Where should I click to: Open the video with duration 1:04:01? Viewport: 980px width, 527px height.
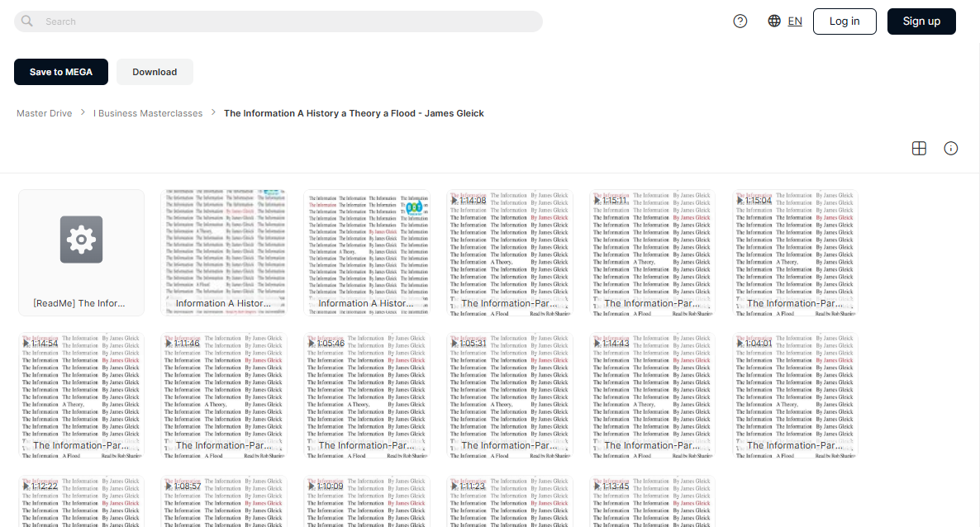pyautogui.click(x=795, y=395)
